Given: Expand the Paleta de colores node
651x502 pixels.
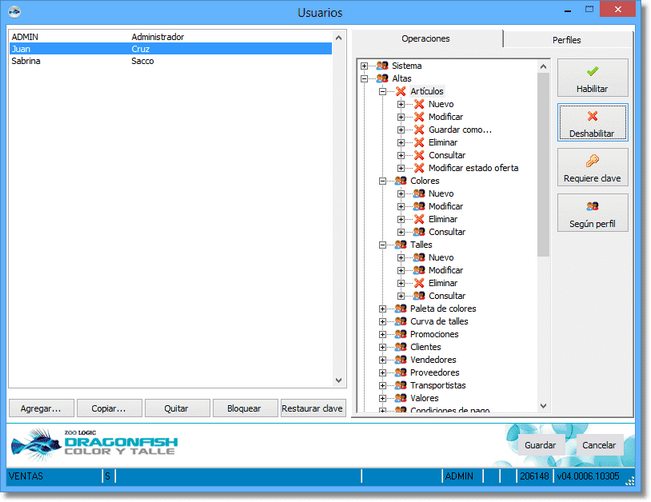Looking at the screenshot, I should pos(383,309).
